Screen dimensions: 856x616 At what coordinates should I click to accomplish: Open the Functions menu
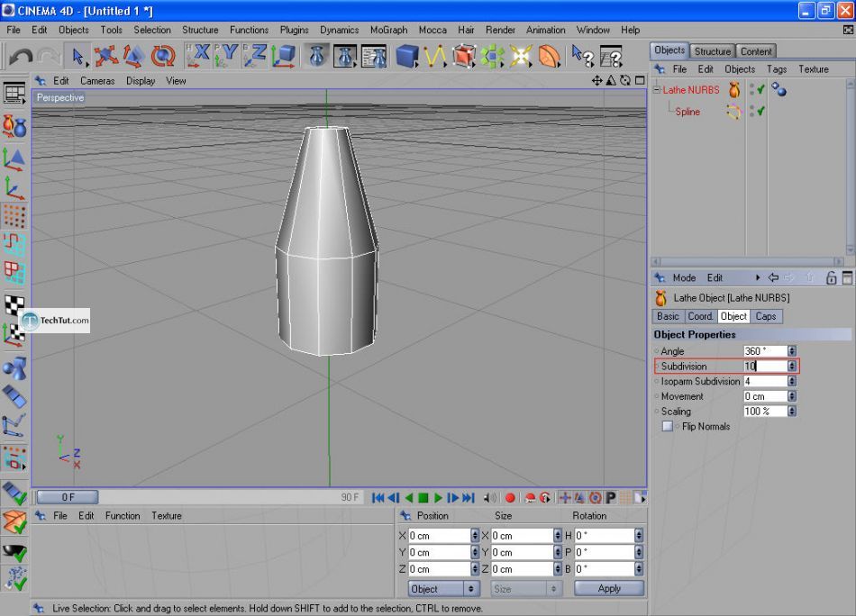point(249,30)
